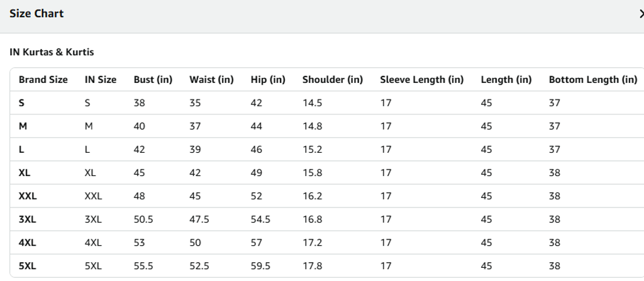Viewport: 644px width, 281px height.
Task: Click the Brand Size column header
Action: tap(43, 80)
